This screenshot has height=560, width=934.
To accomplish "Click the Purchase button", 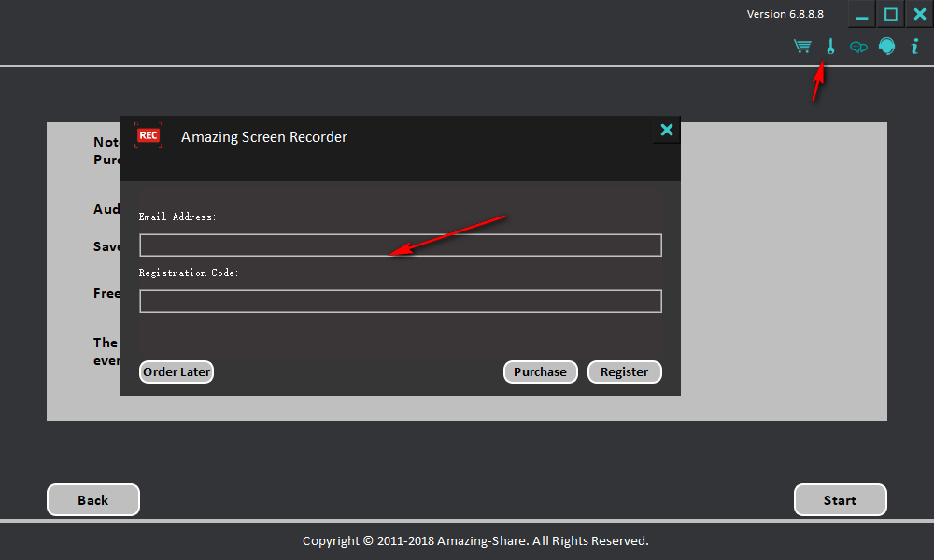I will pyautogui.click(x=540, y=372).
